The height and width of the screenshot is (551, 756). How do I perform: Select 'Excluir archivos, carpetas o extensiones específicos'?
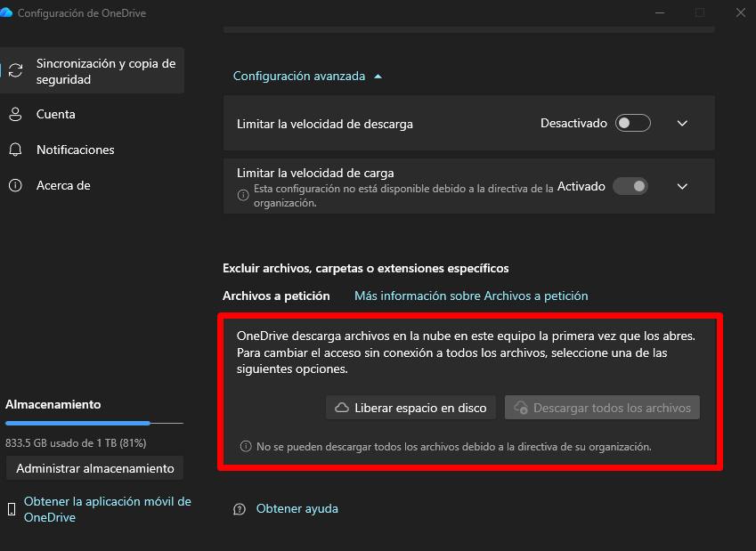tap(365, 268)
